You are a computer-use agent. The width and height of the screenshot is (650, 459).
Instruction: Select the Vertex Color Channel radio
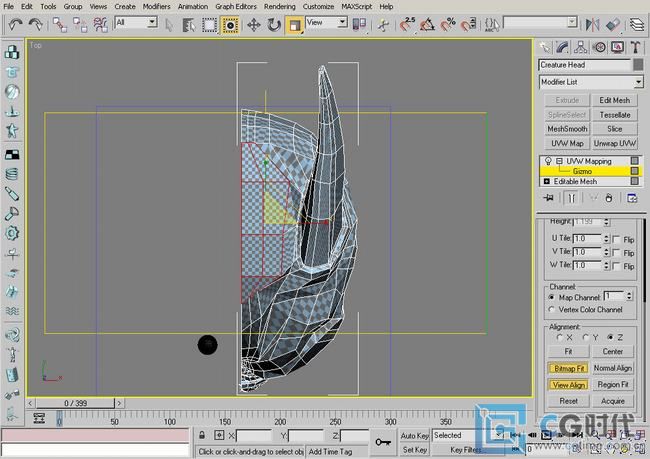pos(552,309)
